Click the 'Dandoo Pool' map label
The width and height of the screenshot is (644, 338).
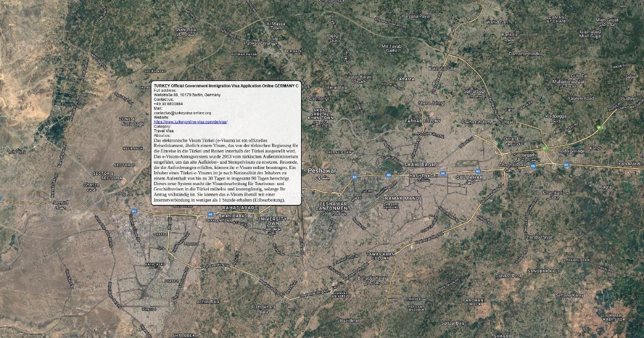click(x=508, y=276)
